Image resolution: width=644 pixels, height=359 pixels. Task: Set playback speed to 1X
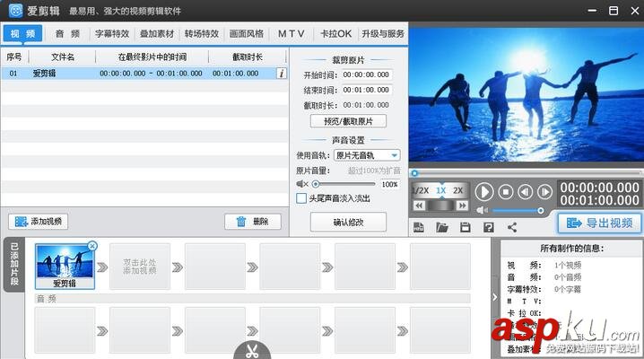[x=441, y=190]
